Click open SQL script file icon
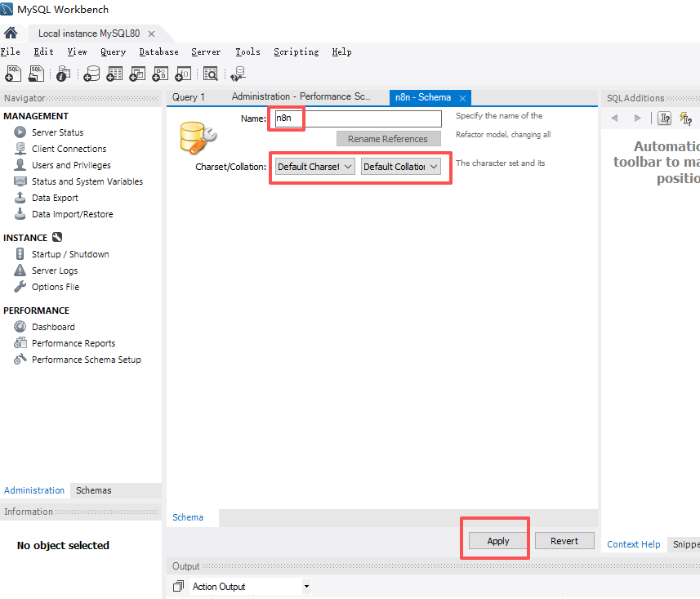Image resolution: width=700 pixels, height=599 pixels. pos(36,74)
